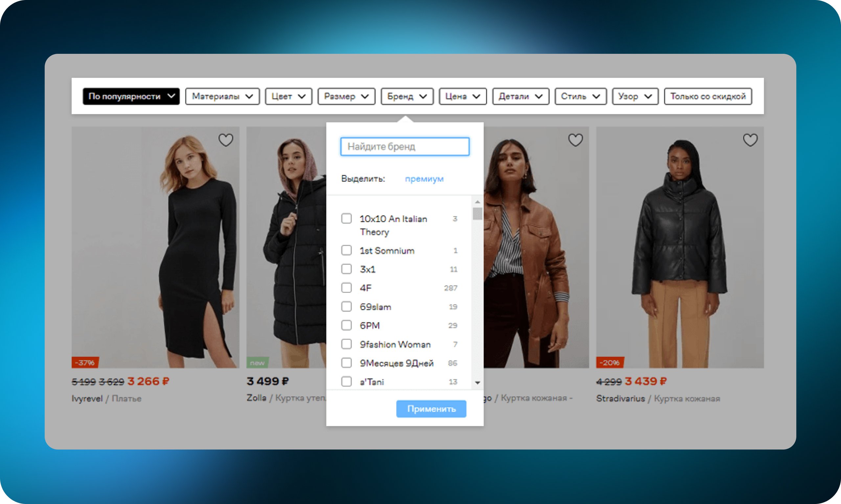Open the Цвет filter dropdown

(x=288, y=96)
